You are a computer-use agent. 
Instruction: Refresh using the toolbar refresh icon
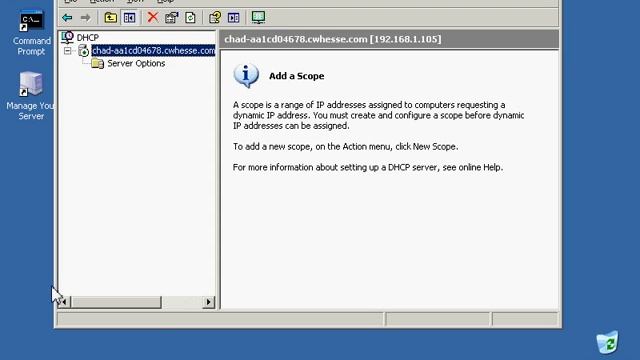pyautogui.click(x=190, y=18)
